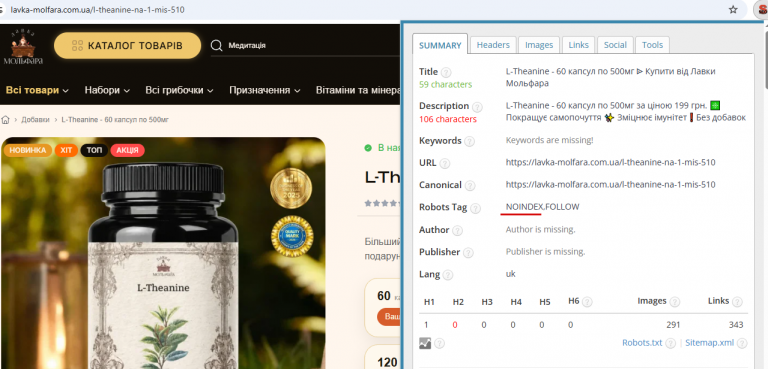
Task: Expand the Призначення dropdown menu
Action: 264,90
